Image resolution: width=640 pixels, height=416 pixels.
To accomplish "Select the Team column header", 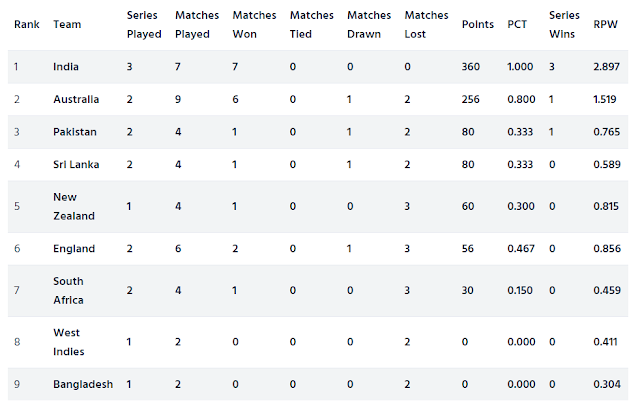I will (x=67, y=24).
